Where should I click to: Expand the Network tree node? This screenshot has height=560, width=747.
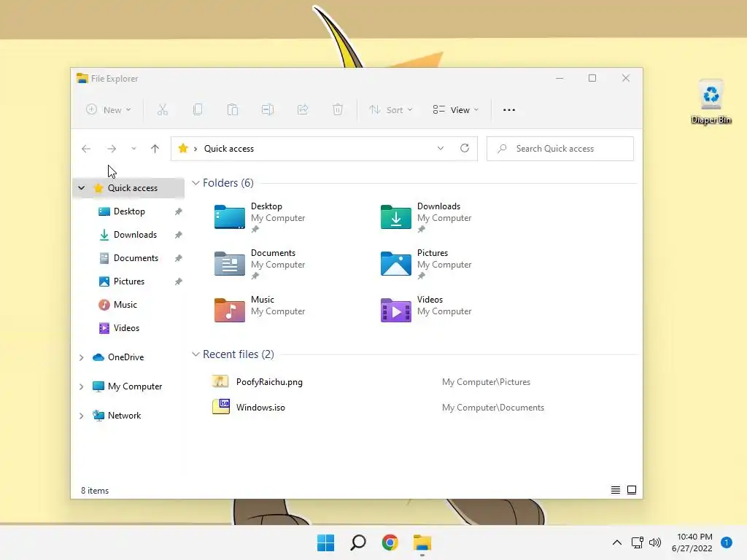pyautogui.click(x=82, y=416)
